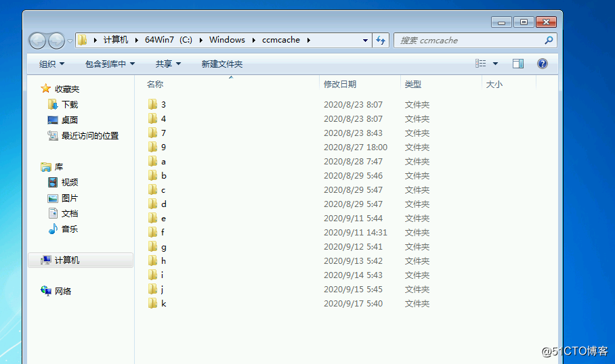
Task: Select the folder icon named b
Action: (x=152, y=175)
